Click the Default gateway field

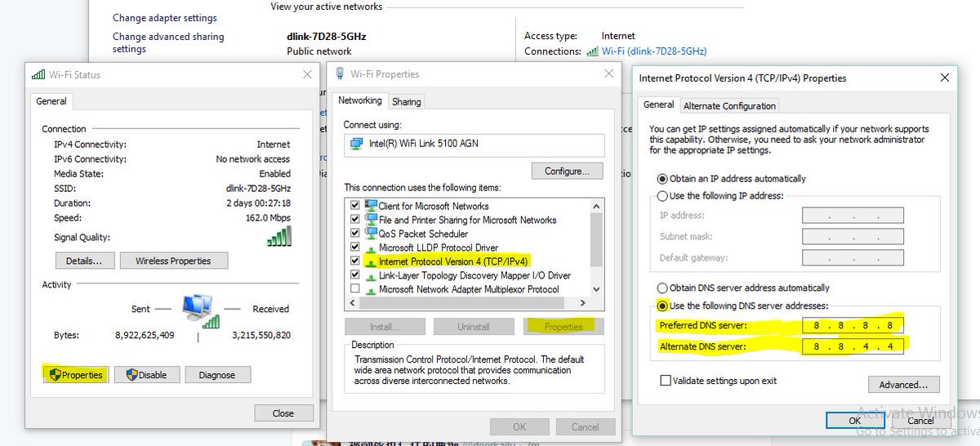tap(853, 258)
